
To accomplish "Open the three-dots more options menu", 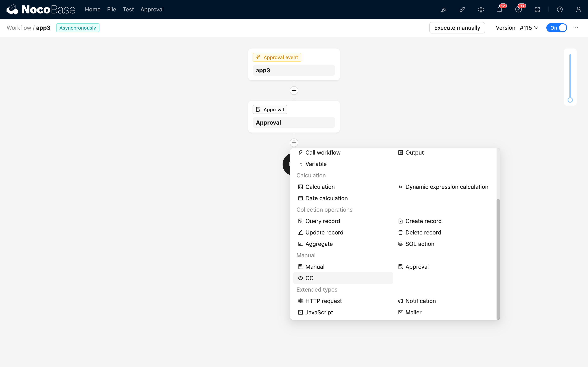I will click(576, 28).
